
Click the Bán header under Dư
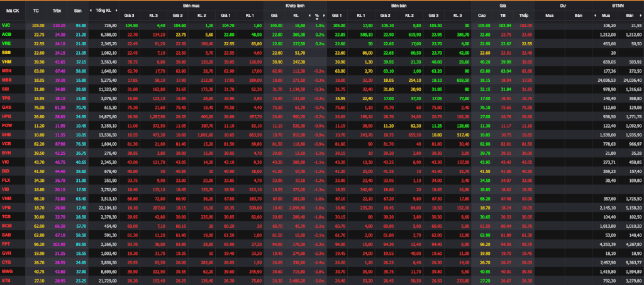[x=579, y=15]
